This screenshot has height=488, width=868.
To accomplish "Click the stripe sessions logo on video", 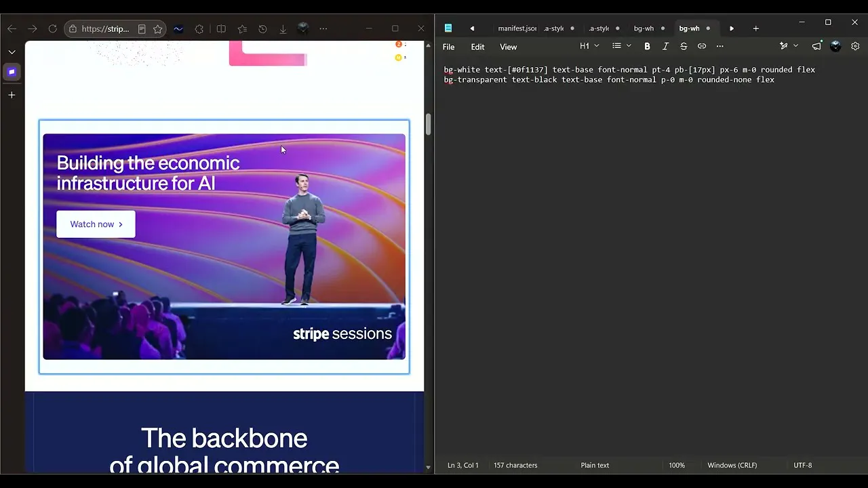I will pos(342,333).
